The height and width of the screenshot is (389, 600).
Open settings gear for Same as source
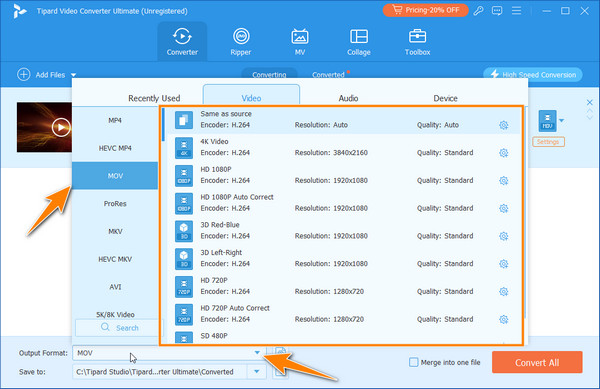click(x=504, y=125)
